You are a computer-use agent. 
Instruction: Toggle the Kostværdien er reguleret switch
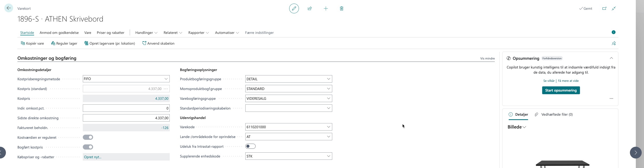tap(88, 137)
